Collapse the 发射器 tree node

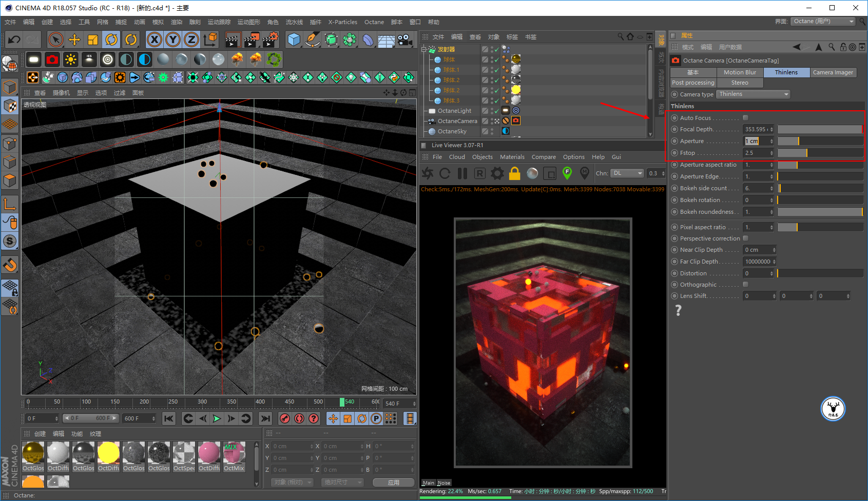click(425, 49)
